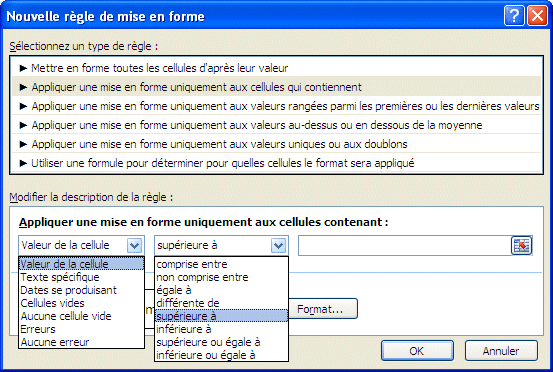Select rule type Utiliser une formule
Image resolution: width=553 pixels, height=372 pixels.
[276, 163]
